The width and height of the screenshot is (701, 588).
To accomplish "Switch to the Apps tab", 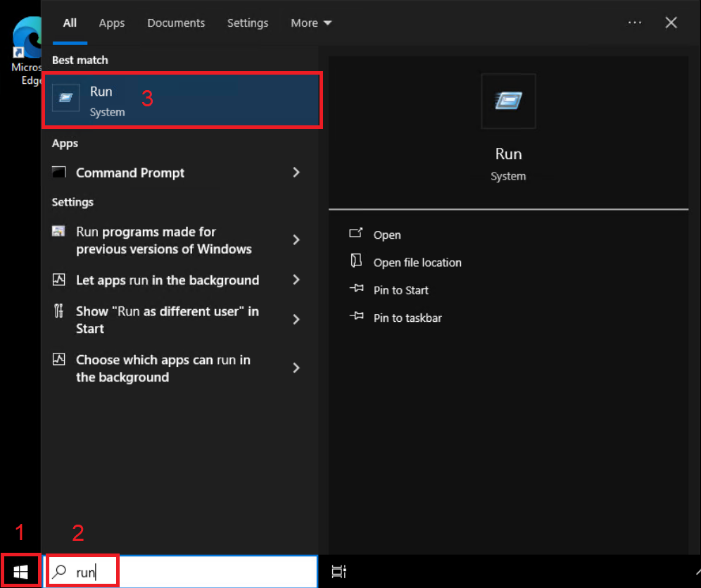I will click(x=112, y=23).
